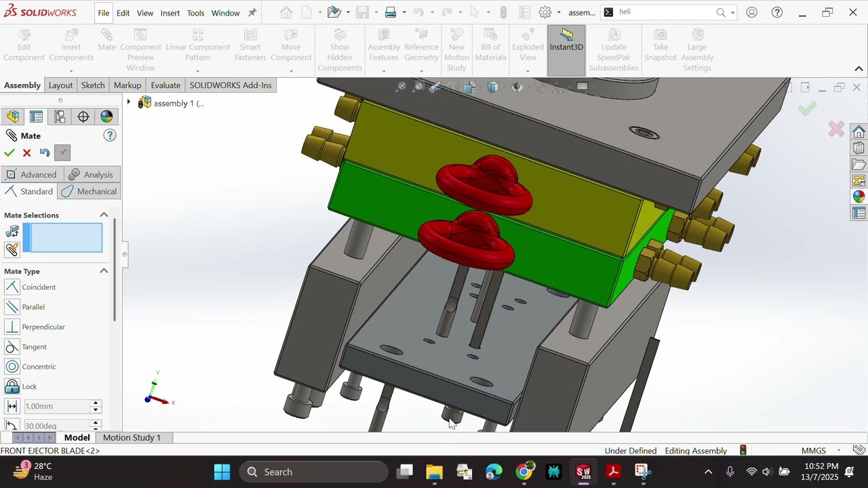Open the SOLIDWORKS Resources home icon in task pane

tap(859, 131)
